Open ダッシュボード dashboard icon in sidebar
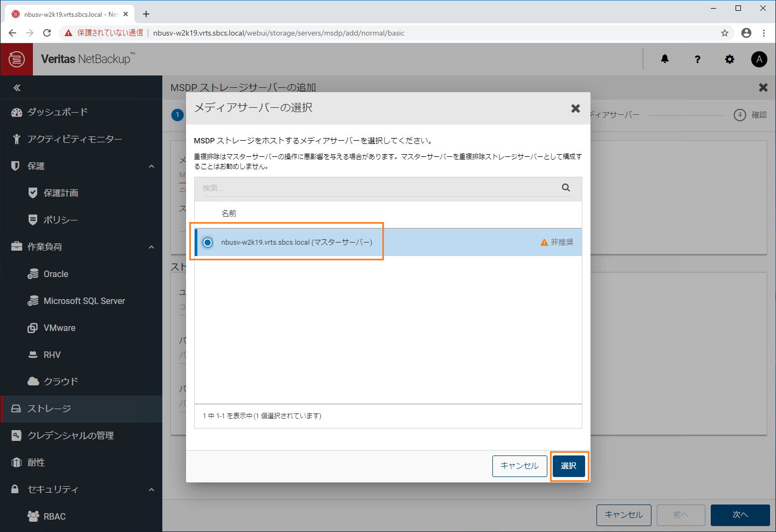This screenshot has width=776, height=532. (17, 112)
